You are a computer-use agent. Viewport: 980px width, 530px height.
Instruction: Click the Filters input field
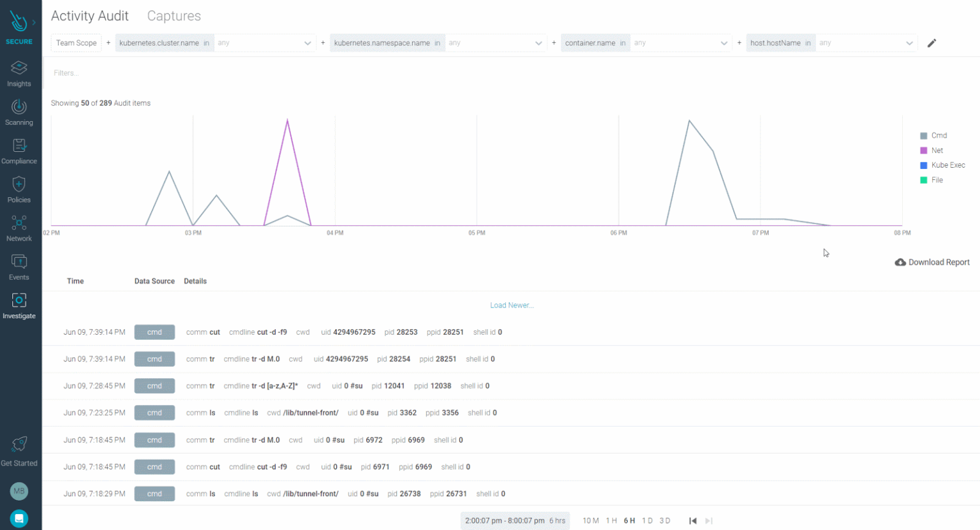tap(255, 73)
